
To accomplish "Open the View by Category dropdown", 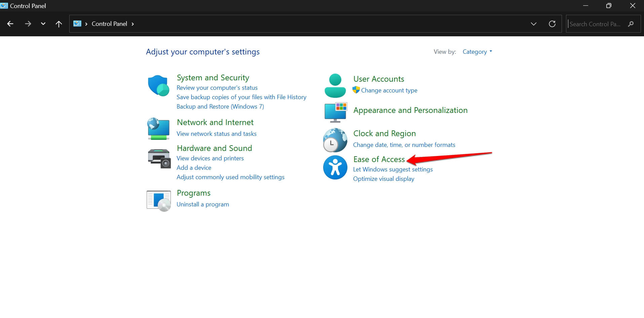I will pos(477,51).
